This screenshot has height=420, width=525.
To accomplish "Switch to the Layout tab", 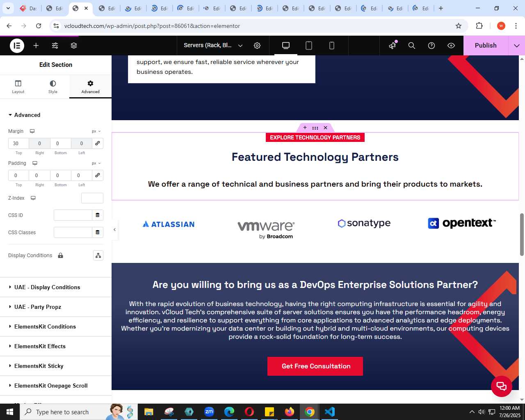I will (18, 87).
